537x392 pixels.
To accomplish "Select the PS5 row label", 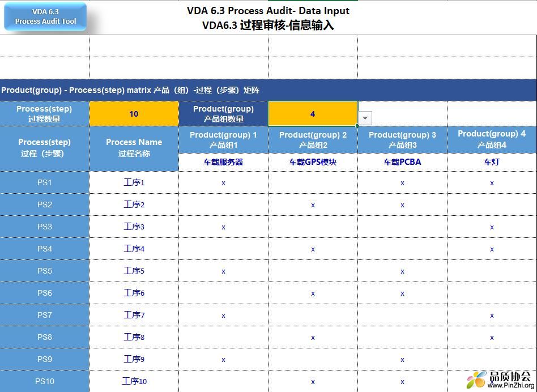I will 45,271.
